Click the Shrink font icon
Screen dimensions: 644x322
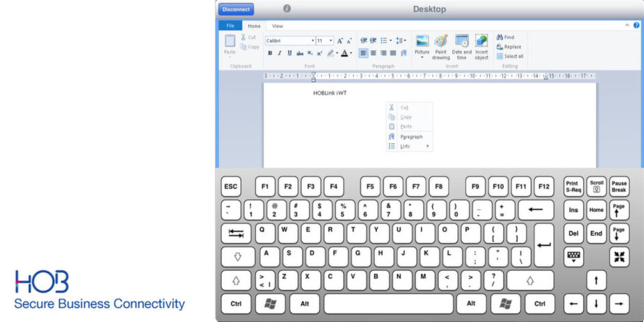coord(349,41)
